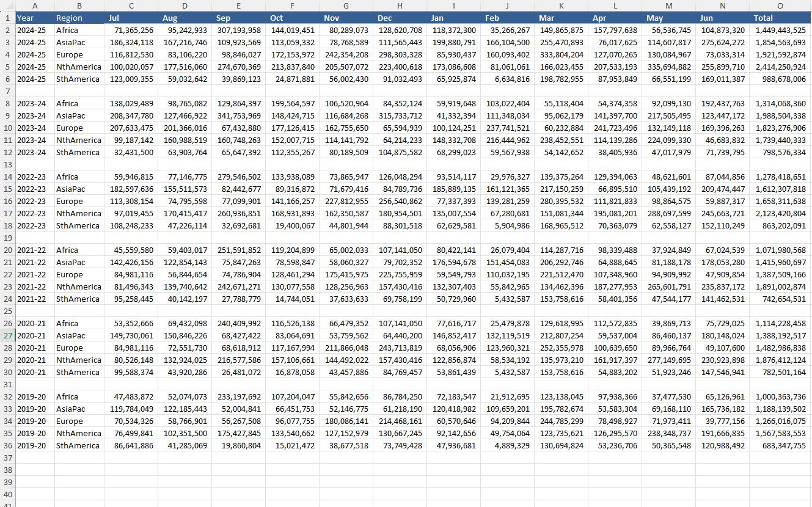Click NthAmerica in row 11
This screenshot has width=812, height=507.
coord(79,140)
